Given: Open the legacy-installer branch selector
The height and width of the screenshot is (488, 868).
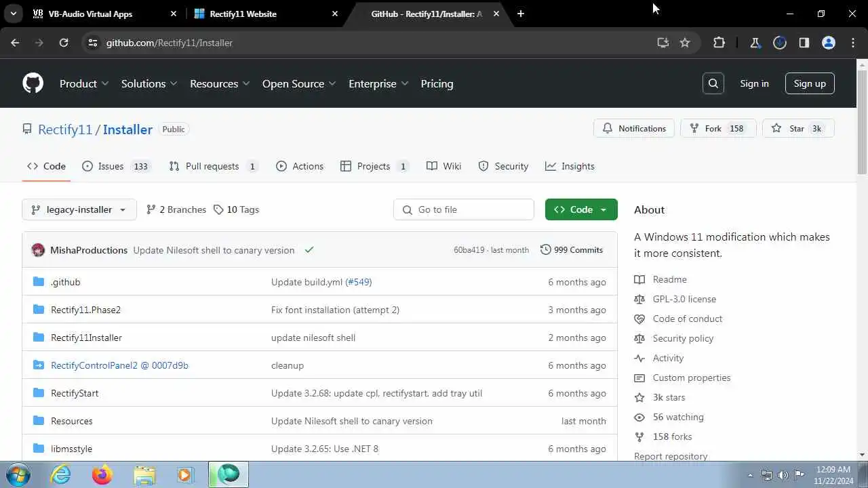Looking at the screenshot, I should [79, 209].
